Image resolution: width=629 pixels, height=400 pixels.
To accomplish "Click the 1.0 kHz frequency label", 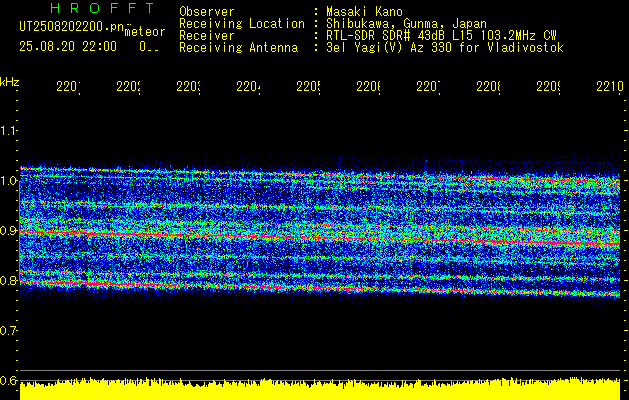I will coord(8,181).
